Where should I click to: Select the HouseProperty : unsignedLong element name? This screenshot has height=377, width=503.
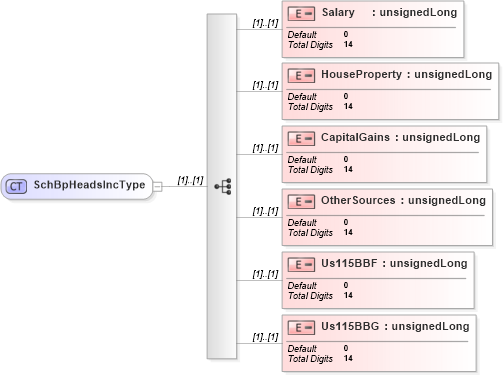407,75
